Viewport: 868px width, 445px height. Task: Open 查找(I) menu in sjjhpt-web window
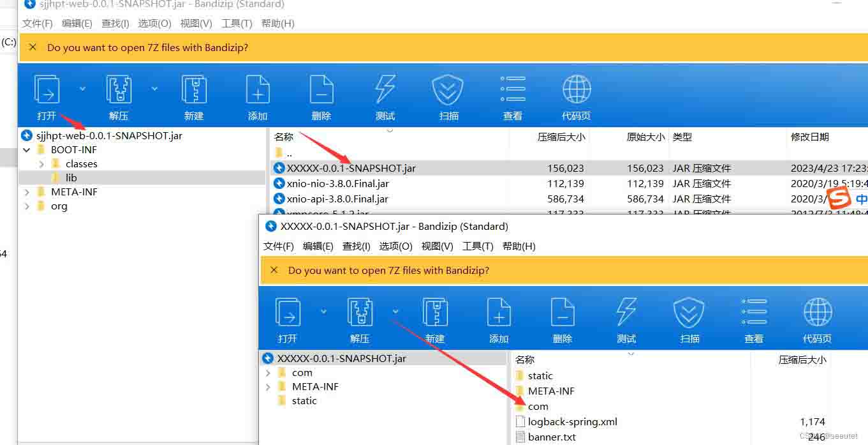(x=115, y=24)
